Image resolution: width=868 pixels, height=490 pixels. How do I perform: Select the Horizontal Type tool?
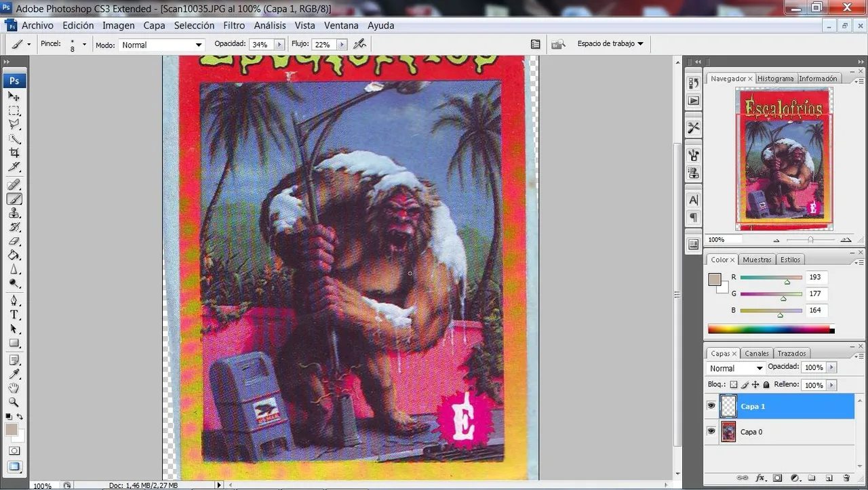(x=14, y=314)
